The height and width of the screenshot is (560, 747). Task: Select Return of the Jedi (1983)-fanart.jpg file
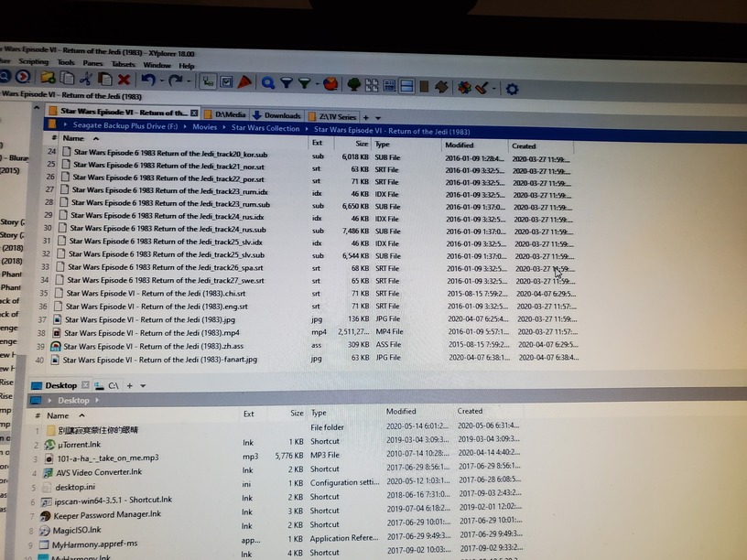click(x=160, y=360)
